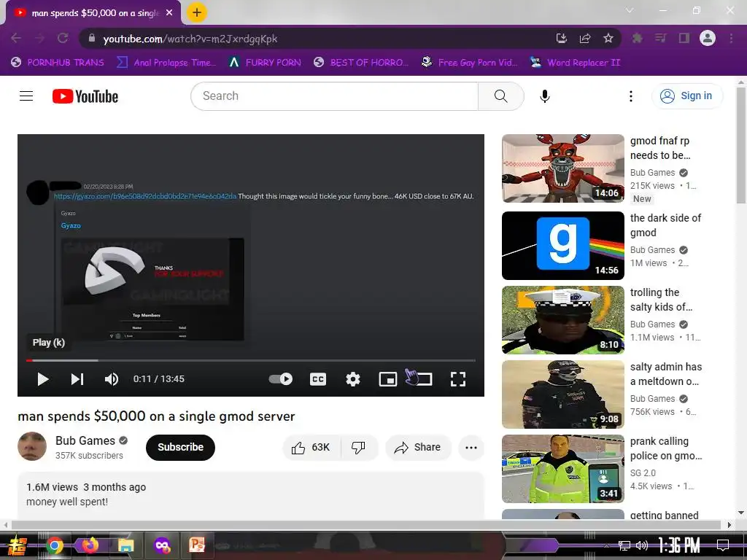Open File Explorer from the taskbar
Viewport: 747px width, 560px height.
pyautogui.click(x=125, y=545)
